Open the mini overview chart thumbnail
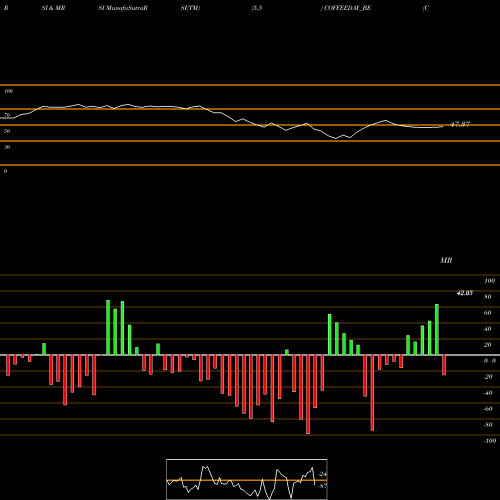Image resolution: width=500 pixels, height=500 pixels. click(247, 479)
